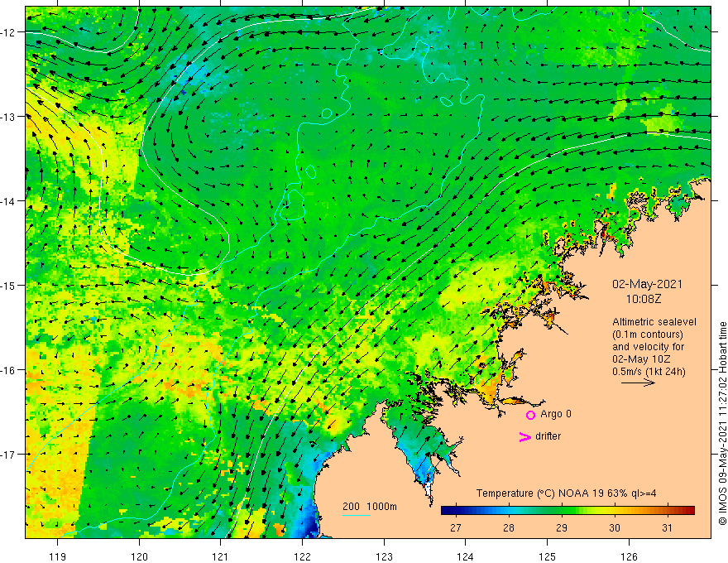The width and height of the screenshot is (728, 563).
Task: Click the magenta Argo 0 circle marker
Action: click(530, 415)
